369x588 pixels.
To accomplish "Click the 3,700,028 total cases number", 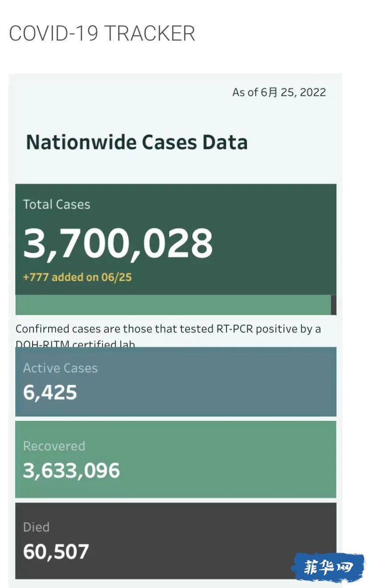I will 118,243.
